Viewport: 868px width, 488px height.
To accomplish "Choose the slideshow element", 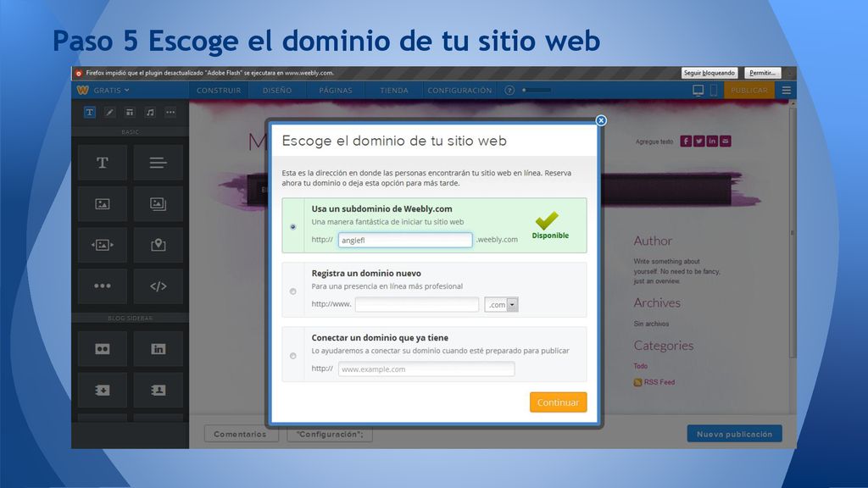I will (103, 245).
